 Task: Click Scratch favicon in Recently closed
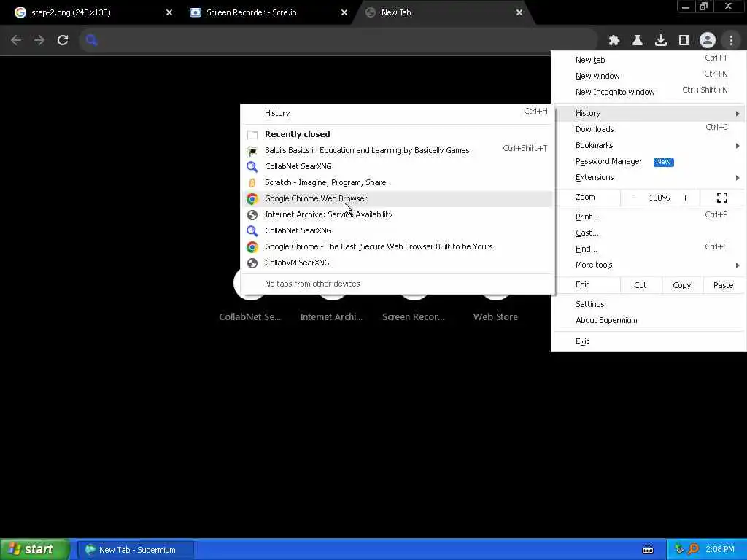coord(252,182)
